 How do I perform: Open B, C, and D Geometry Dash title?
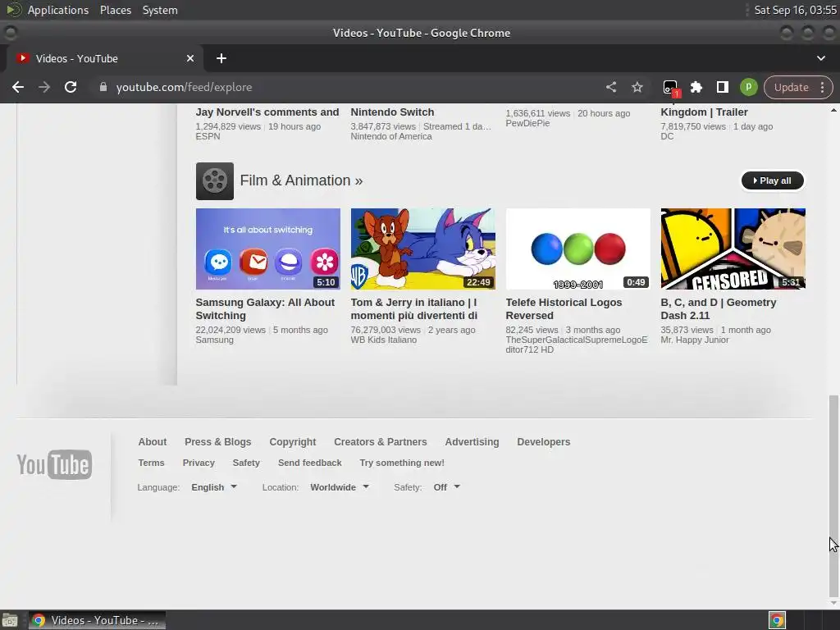[719, 308]
